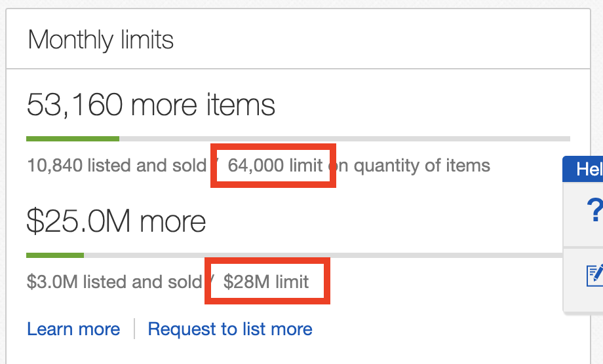Select the Monthly limits heading
603x364 pixels.
pyautogui.click(x=101, y=39)
